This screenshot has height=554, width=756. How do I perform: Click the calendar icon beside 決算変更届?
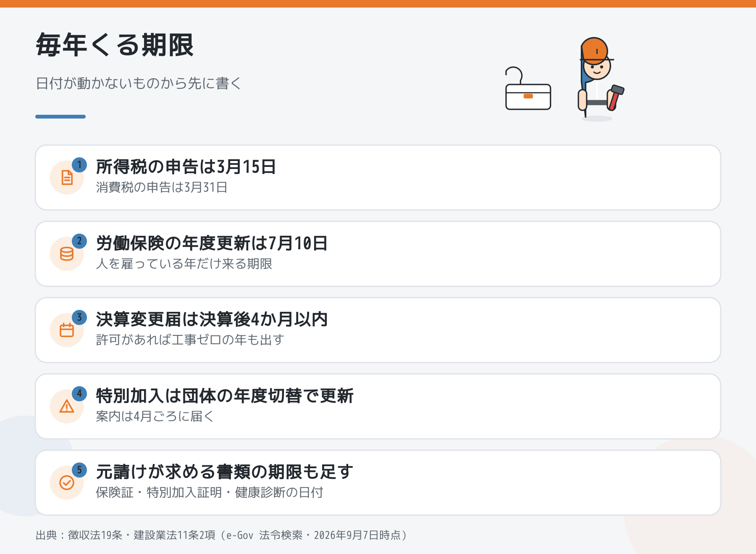[x=67, y=330]
